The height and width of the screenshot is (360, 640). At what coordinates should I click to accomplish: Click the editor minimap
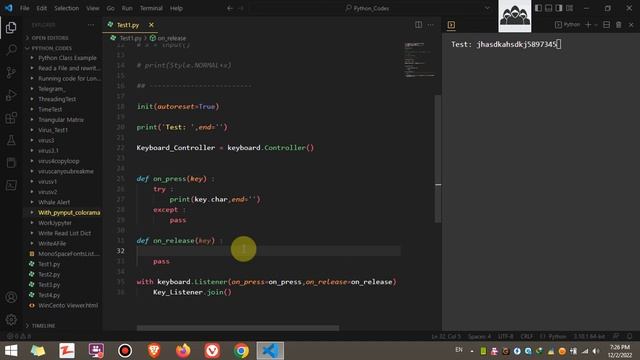(x=419, y=60)
